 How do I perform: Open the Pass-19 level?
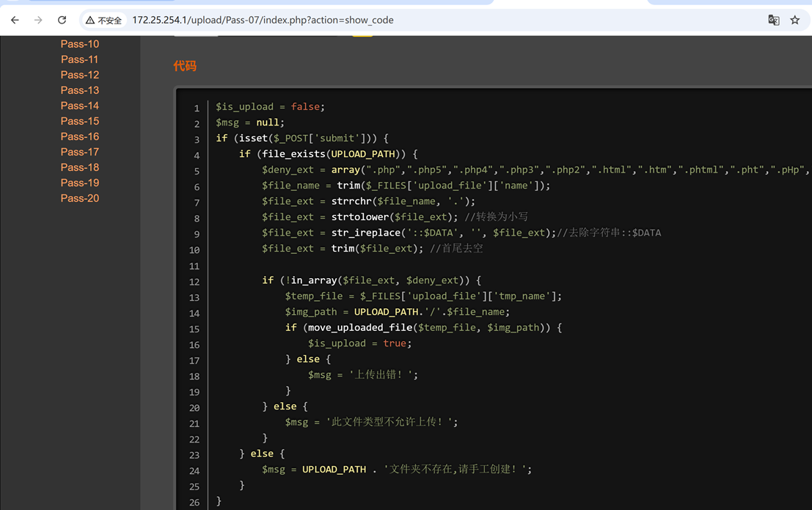(x=80, y=183)
